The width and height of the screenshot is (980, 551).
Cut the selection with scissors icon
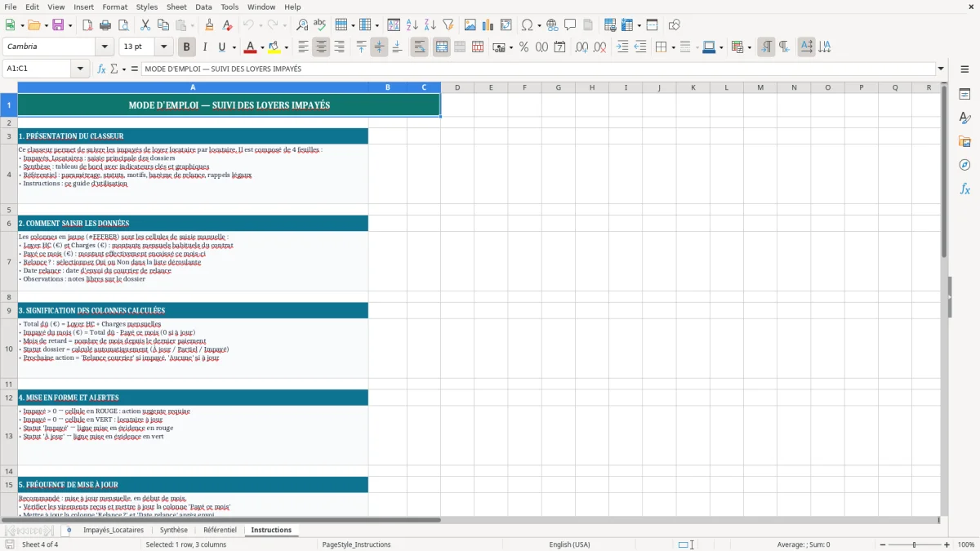145,25
